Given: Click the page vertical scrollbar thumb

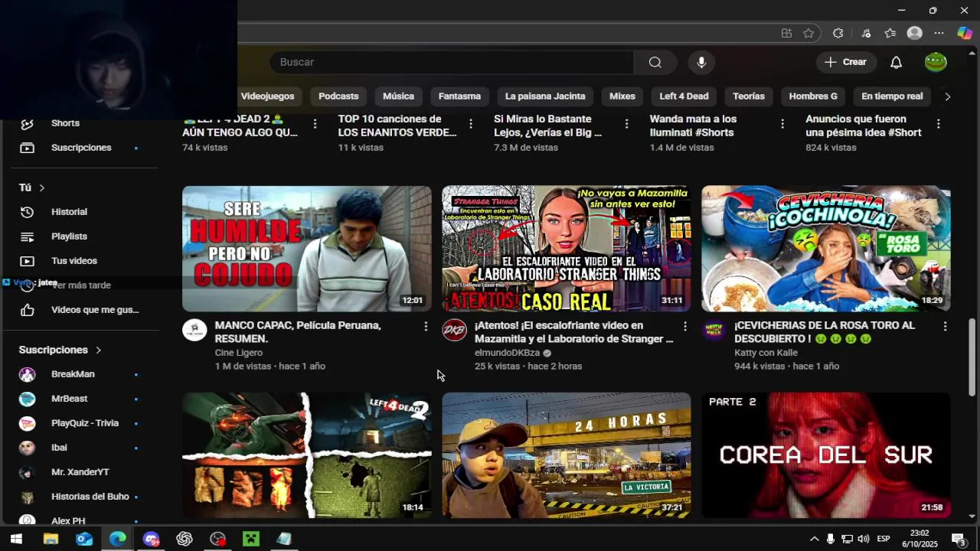Looking at the screenshot, I should click(972, 357).
